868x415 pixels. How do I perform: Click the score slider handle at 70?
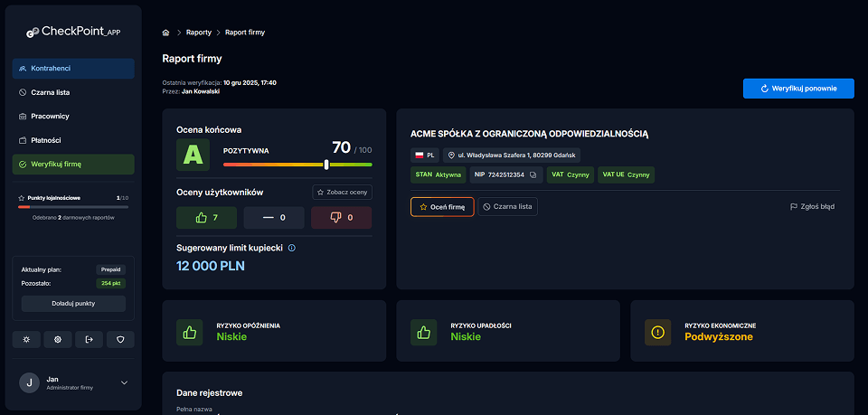(326, 165)
